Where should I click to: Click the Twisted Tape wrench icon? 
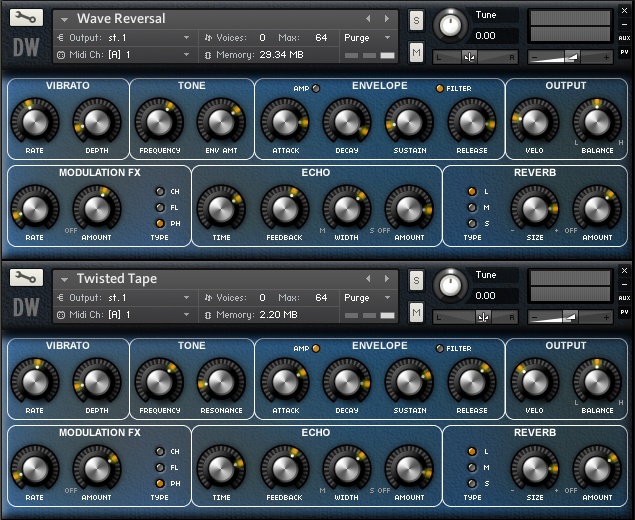coord(27,278)
